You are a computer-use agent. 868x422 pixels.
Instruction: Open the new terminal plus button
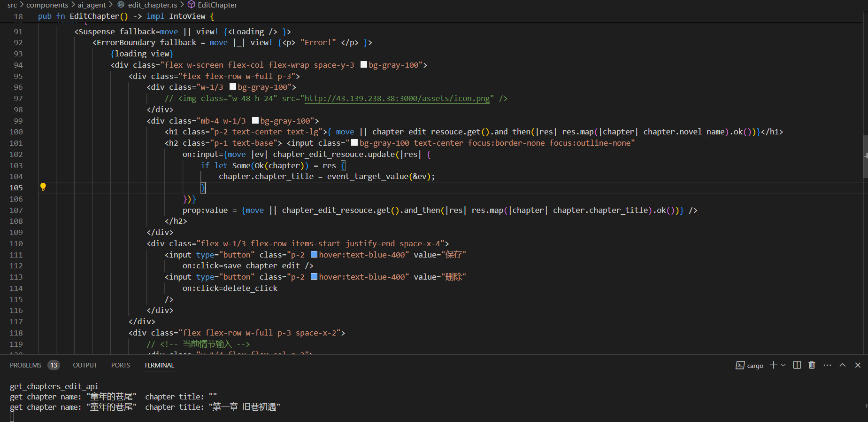[774, 365]
